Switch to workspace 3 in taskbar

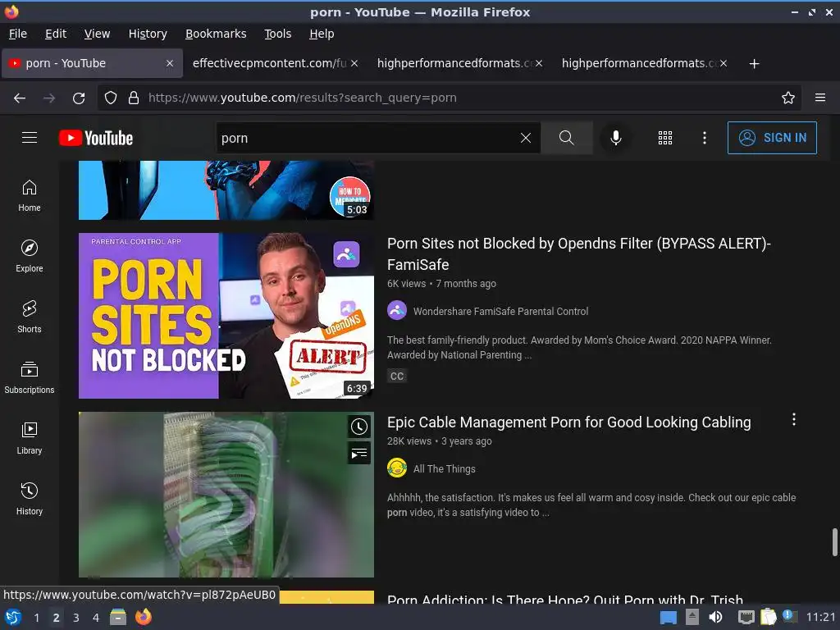[76, 618]
